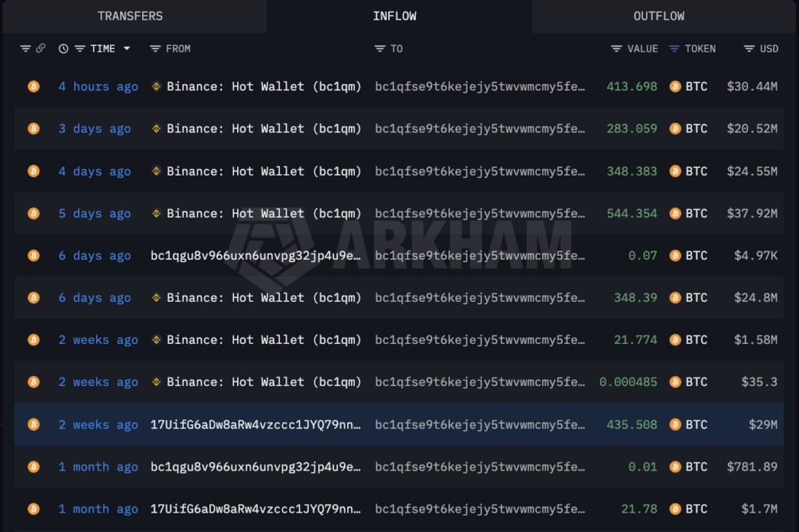The width and height of the screenshot is (799, 532).
Task: Open the INFLOW tab
Action: click(x=394, y=16)
